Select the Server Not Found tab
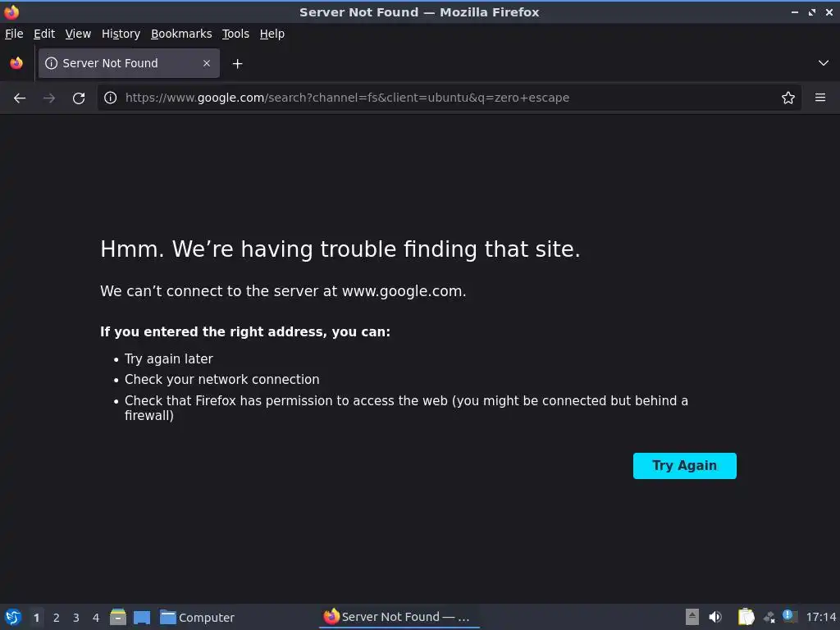Image resolution: width=840 pixels, height=630 pixels. coord(129,63)
